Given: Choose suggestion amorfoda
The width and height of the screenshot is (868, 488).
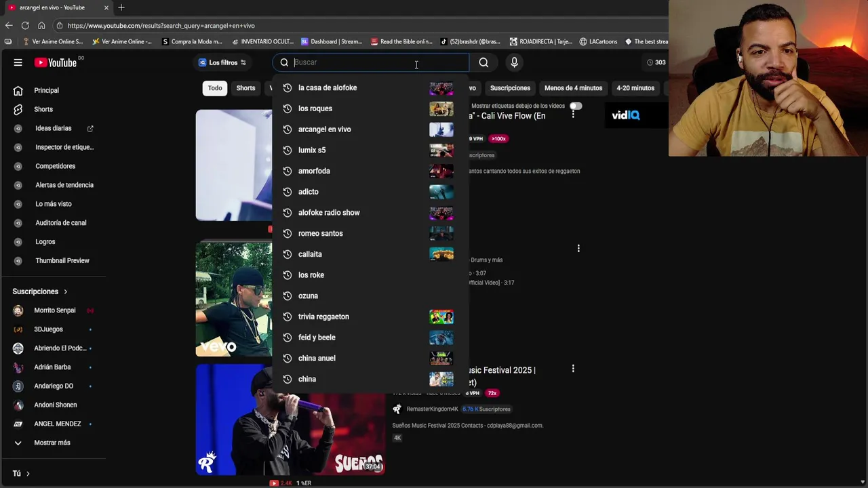Looking at the screenshot, I should (x=370, y=171).
